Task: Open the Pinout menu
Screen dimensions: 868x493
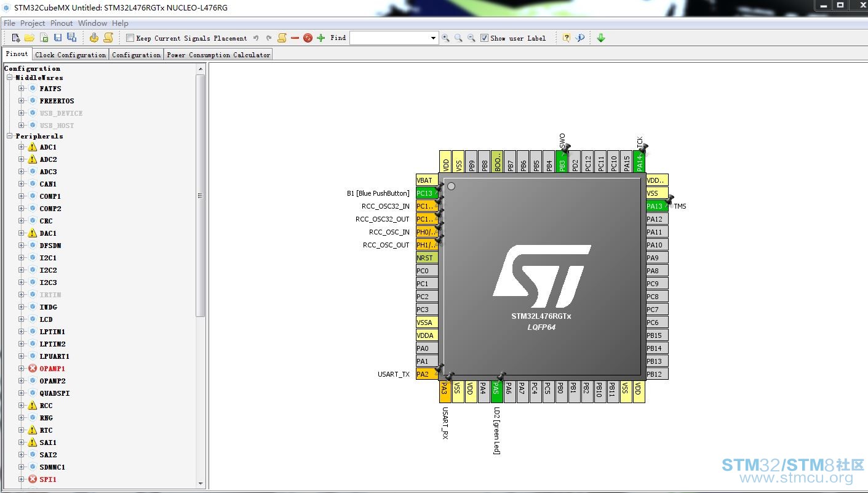Action: pos(62,23)
